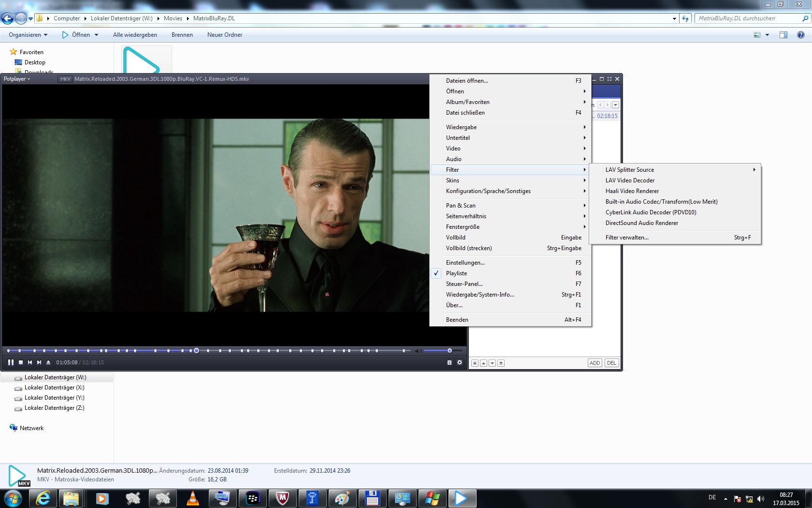The height and width of the screenshot is (508, 812).
Task: Click the Explorer back arrow button
Action: [x=7, y=18]
